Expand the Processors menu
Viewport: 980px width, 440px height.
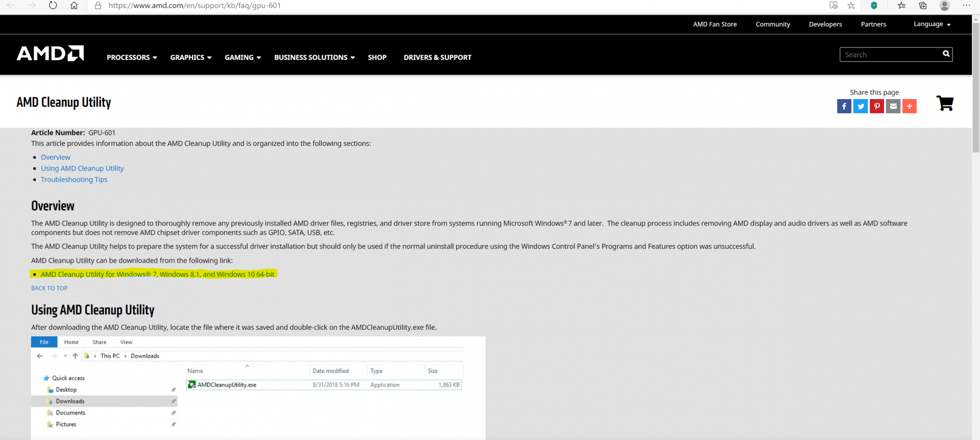point(132,58)
